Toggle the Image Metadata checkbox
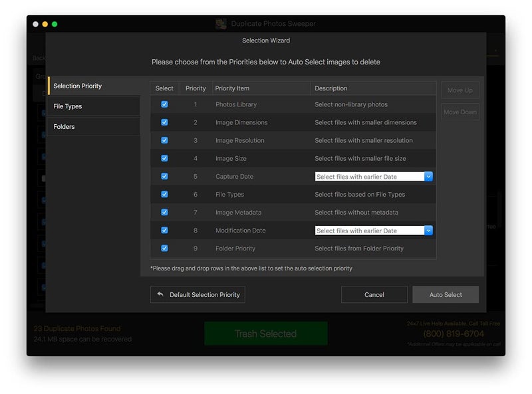The height and width of the screenshot is (394, 532). [x=164, y=212]
